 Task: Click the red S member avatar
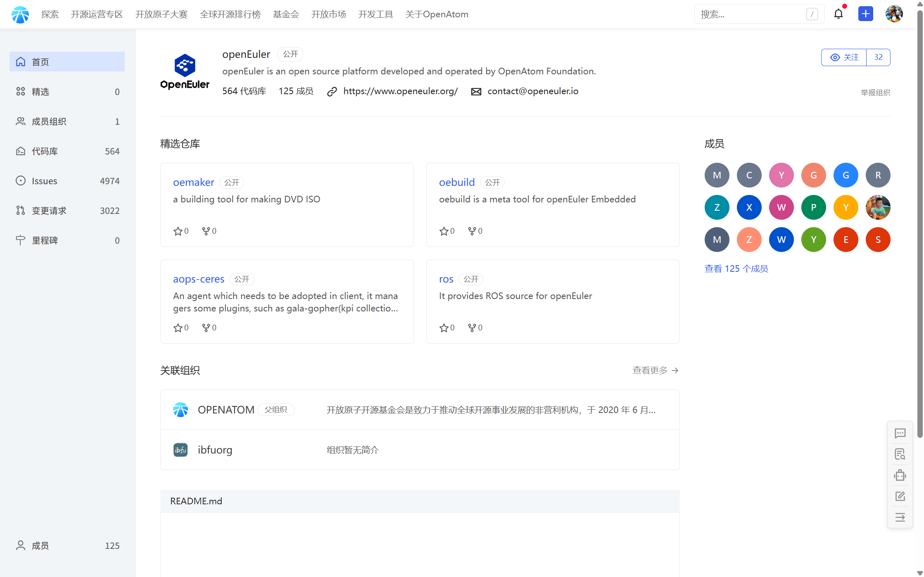[x=878, y=240]
